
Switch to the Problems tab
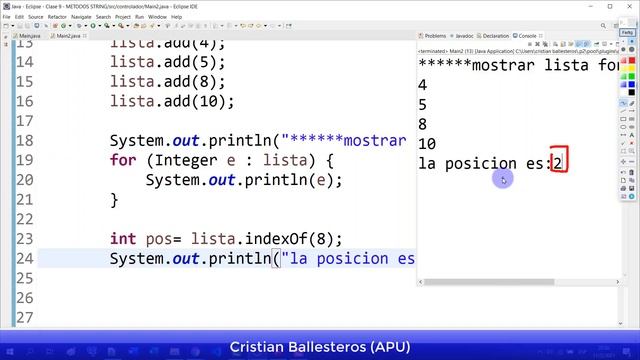pyautogui.click(x=432, y=36)
